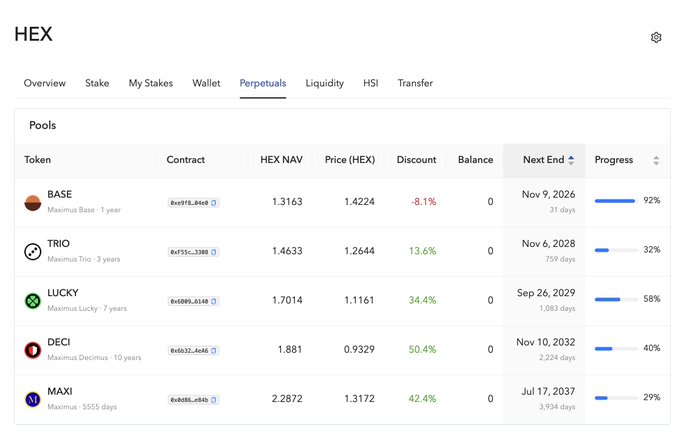Sort by Next End column arrows
The height and width of the screenshot is (433, 680).
[x=571, y=160]
